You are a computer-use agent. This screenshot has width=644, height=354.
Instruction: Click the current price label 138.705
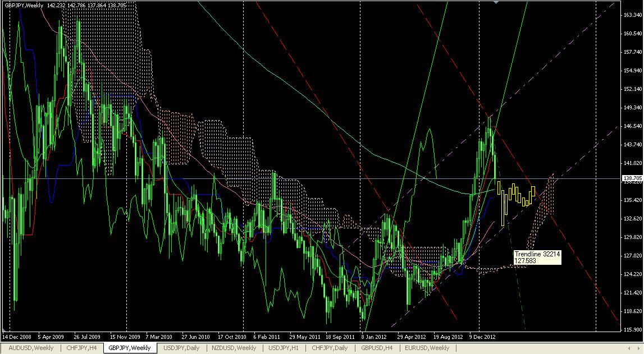point(632,178)
